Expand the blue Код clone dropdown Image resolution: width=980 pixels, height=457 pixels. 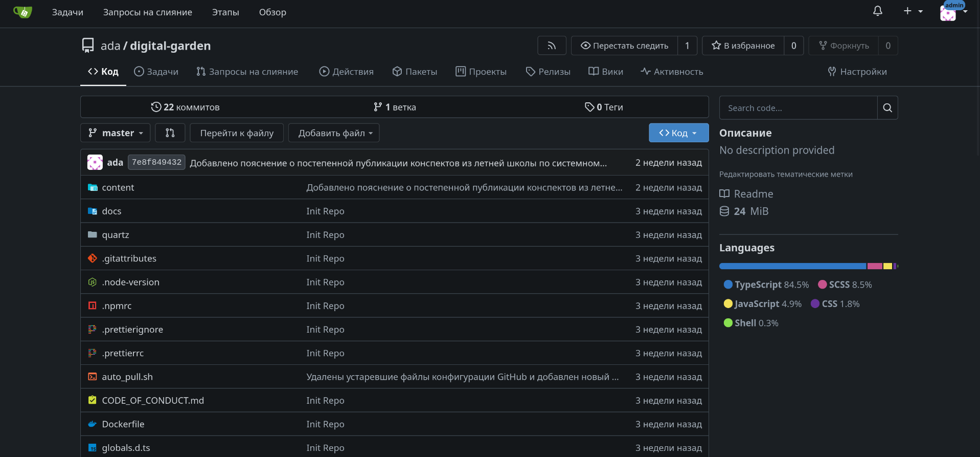pos(679,133)
